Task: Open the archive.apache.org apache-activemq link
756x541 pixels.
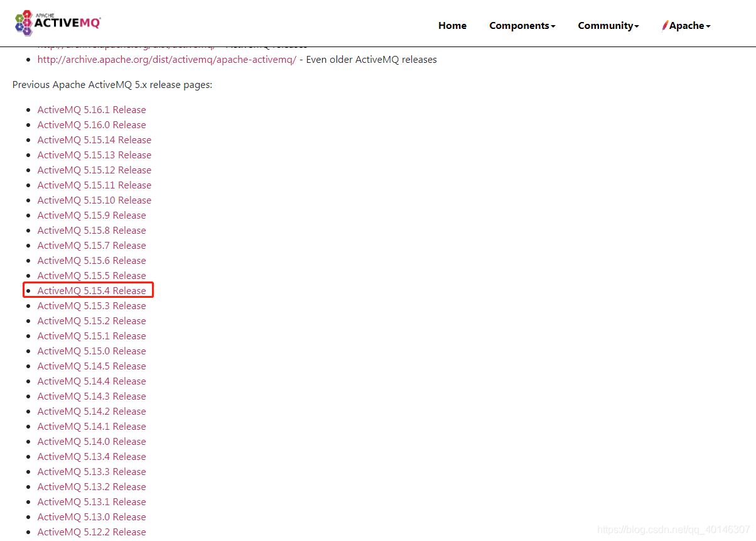Action: point(166,60)
